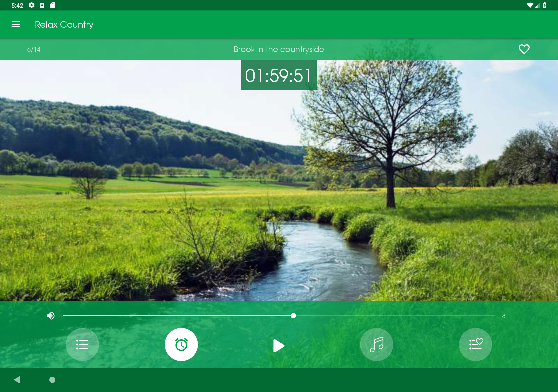The width and height of the screenshot is (558, 392).
Task: Tap the Android back navigation button
Action: (17, 380)
